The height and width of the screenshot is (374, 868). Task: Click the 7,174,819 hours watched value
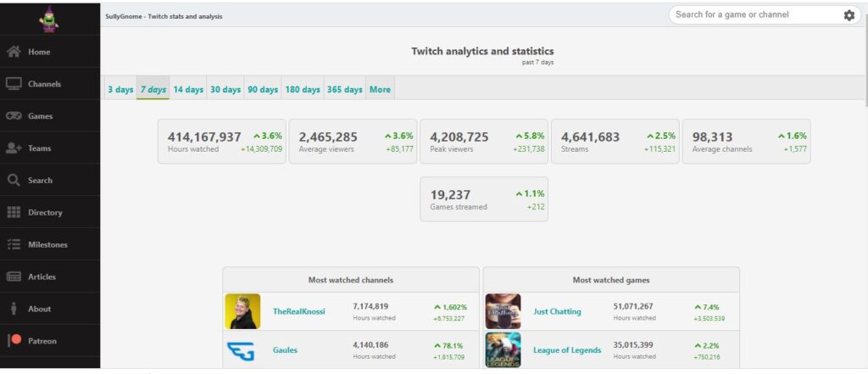point(370,306)
